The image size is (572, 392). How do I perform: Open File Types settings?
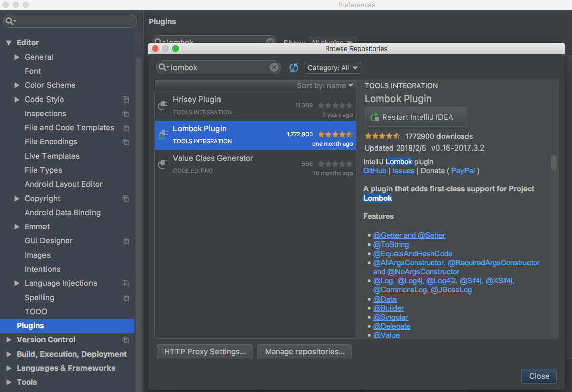click(x=43, y=170)
